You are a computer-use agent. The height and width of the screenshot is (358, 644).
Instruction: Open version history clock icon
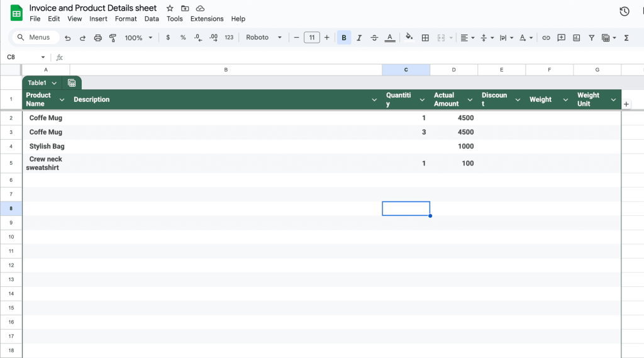pos(624,11)
